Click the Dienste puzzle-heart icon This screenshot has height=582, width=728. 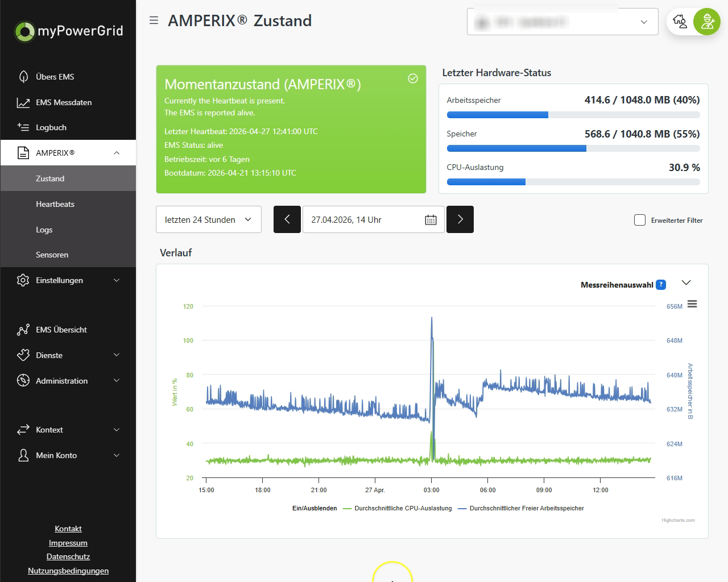(x=23, y=355)
